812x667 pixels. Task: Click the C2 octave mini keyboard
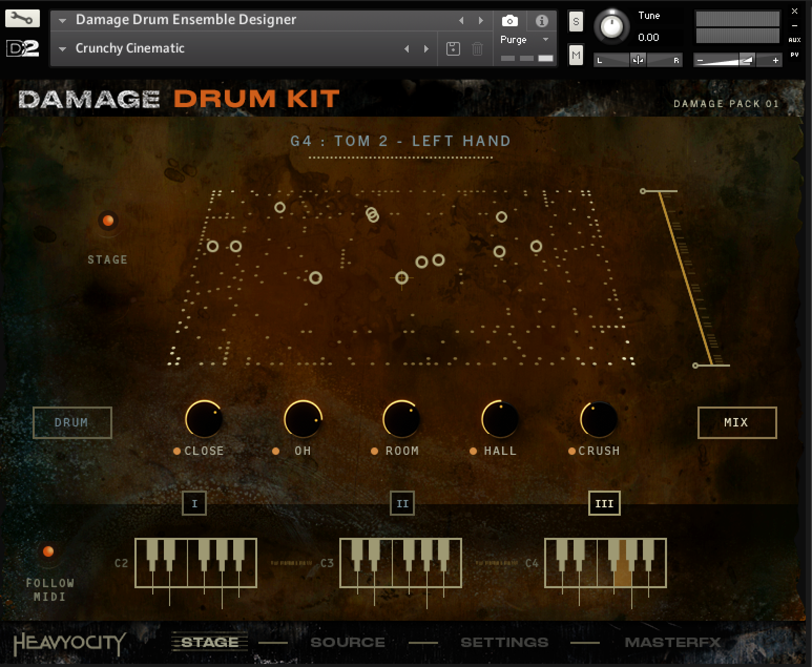coord(196,563)
